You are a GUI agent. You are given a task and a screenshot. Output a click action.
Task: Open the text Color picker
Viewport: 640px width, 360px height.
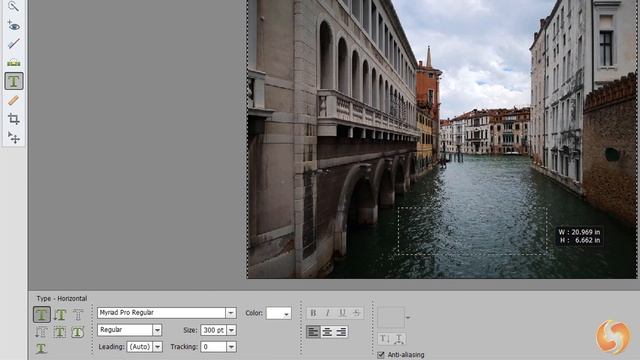pos(279,313)
